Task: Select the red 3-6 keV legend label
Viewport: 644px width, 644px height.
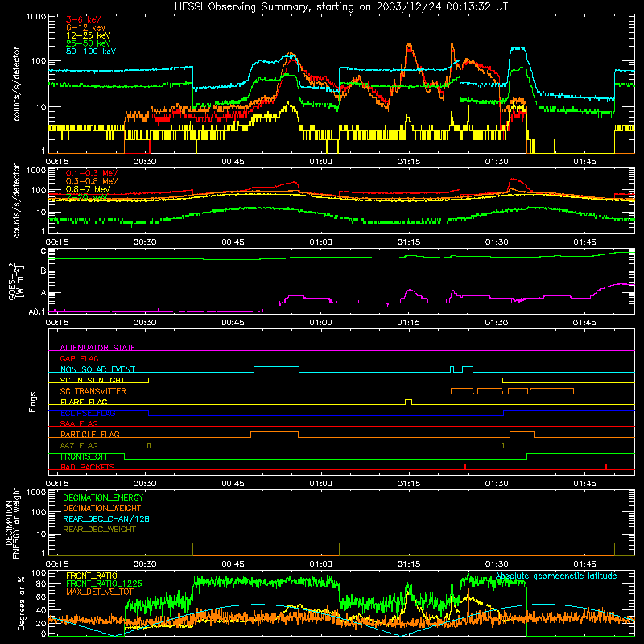Action: 83,19
